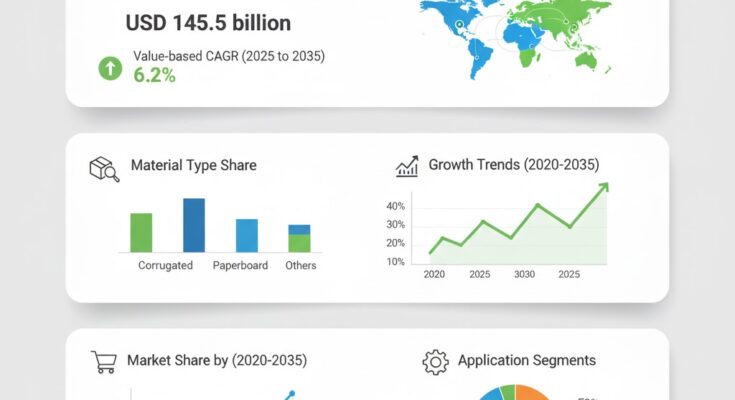Select the tall dark blue bar
The height and width of the screenshot is (400, 735).
[x=194, y=225]
